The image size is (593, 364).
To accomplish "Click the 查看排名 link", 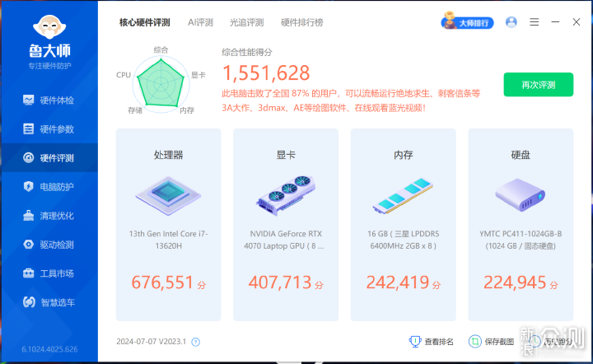I will (x=431, y=342).
